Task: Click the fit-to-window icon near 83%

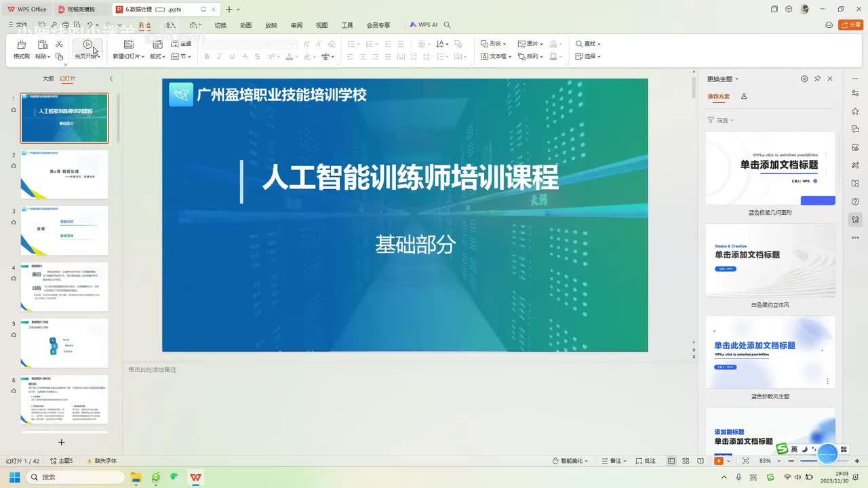Action: pyautogui.click(x=745, y=461)
